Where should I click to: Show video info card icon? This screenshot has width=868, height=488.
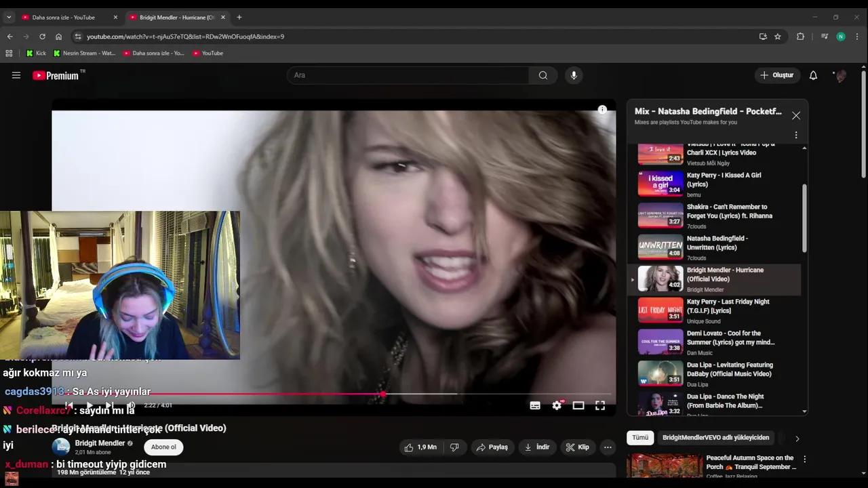tap(602, 110)
